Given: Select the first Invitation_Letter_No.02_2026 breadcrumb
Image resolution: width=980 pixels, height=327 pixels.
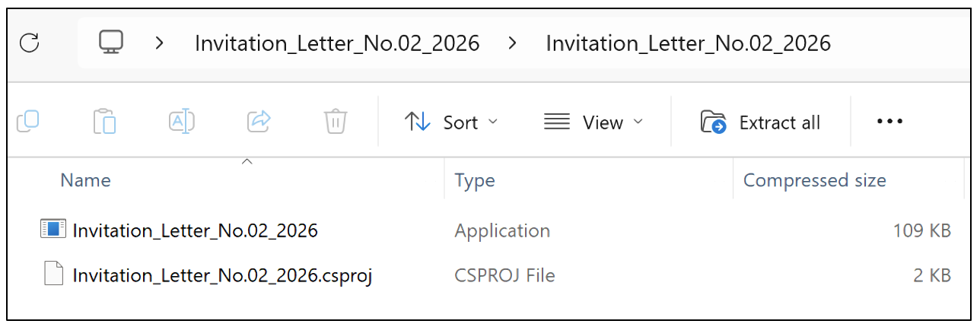Looking at the screenshot, I should [x=337, y=43].
